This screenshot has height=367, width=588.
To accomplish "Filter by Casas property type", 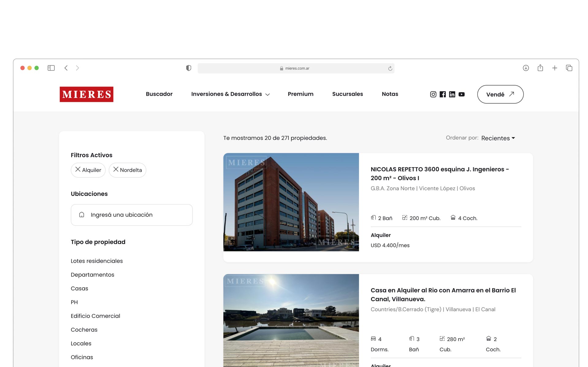I will click(x=79, y=289).
